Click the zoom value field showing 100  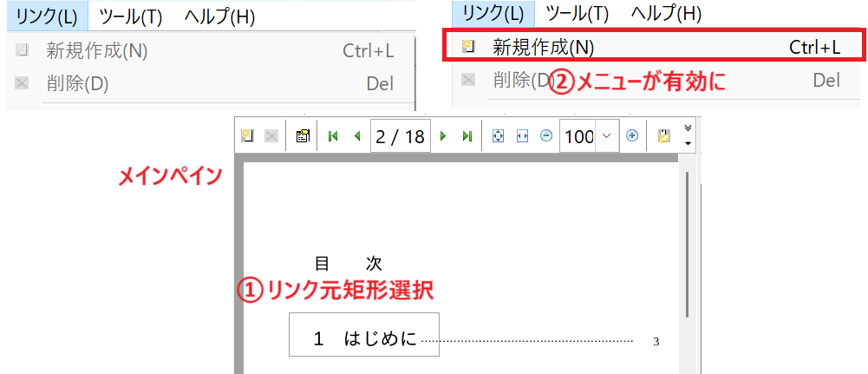coord(579,136)
